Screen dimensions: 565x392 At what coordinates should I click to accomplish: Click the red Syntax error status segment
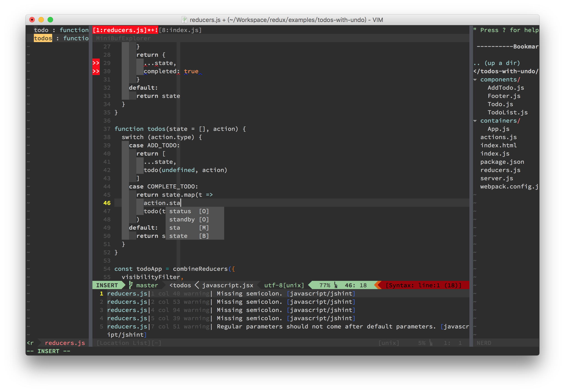(423, 285)
